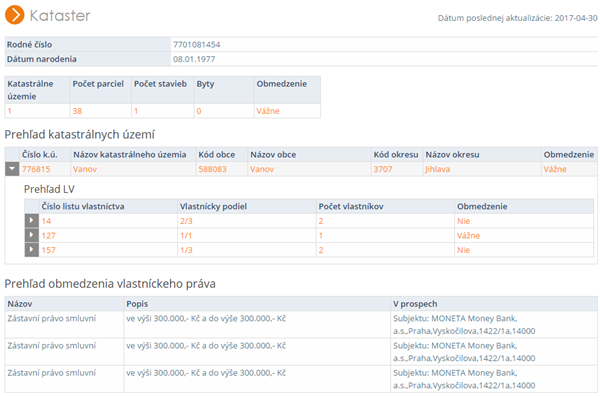The width and height of the screenshot is (600, 396).
Task: Select birth number value 7701081454
Action: (x=196, y=44)
